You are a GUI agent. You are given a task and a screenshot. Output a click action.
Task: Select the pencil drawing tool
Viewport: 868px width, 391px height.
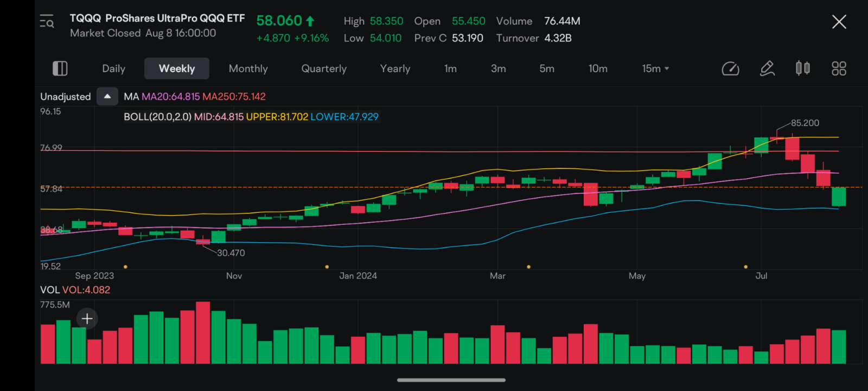767,68
